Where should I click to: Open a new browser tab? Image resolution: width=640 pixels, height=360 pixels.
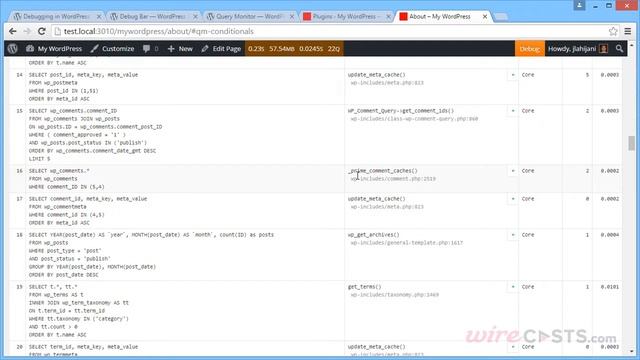[501, 17]
